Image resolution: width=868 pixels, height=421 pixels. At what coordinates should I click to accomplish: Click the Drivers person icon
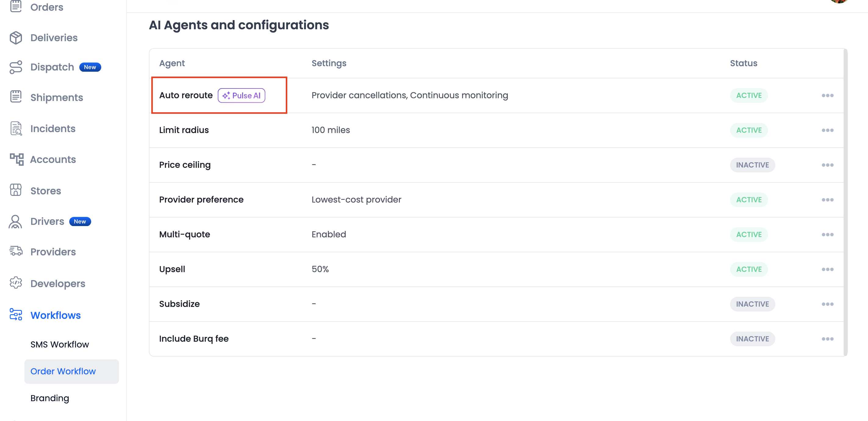click(x=16, y=221)
